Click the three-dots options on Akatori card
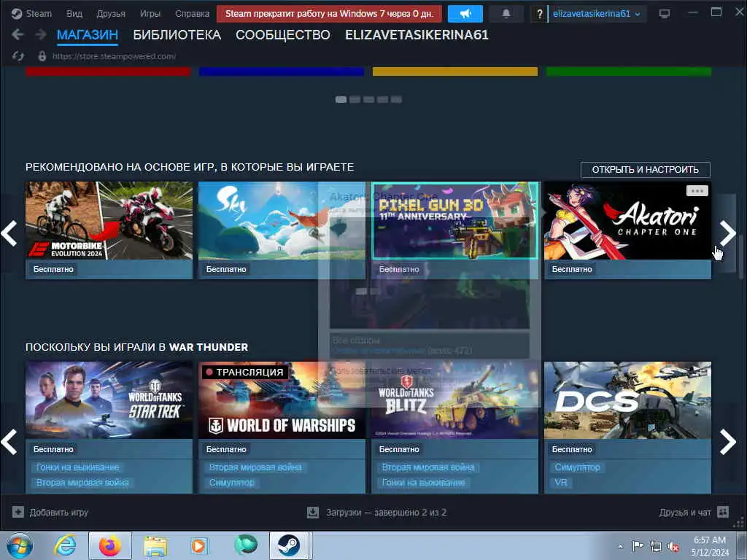 697,191
